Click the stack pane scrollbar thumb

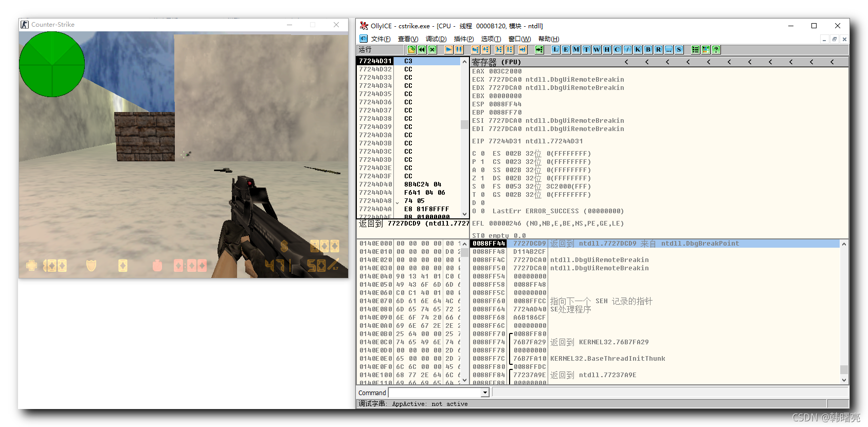point(844,369)
